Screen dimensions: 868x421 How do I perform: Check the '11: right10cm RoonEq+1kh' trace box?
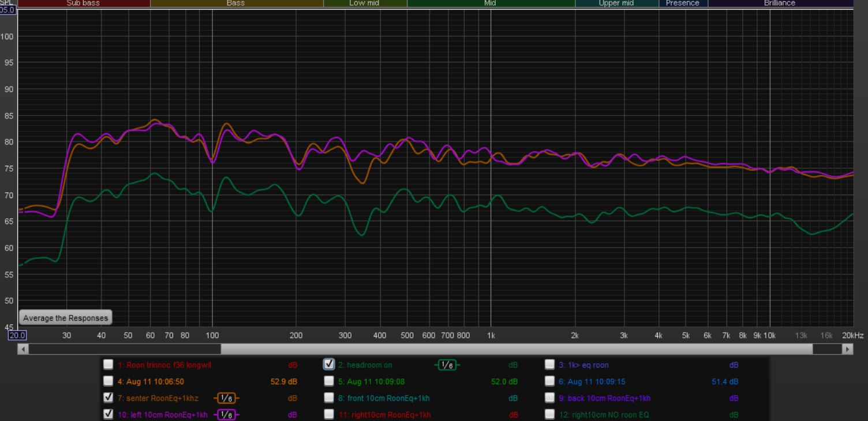coord(330,415)
